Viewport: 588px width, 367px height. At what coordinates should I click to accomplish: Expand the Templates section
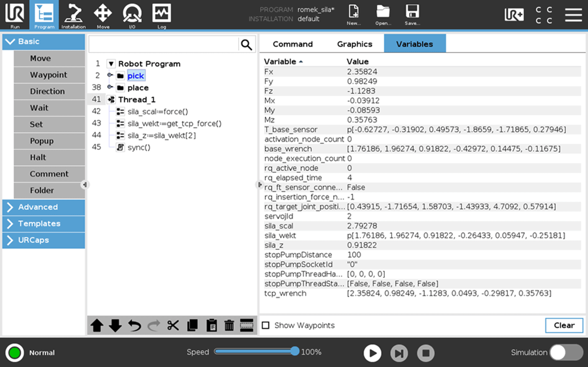tap(44, 224)
